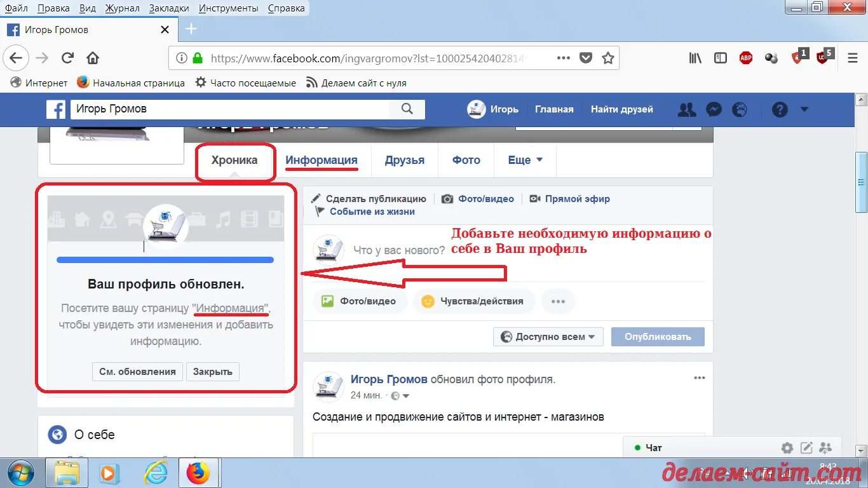Click the Facebook search field
Viewport: 868px width, 488px height.
[230, 109]
